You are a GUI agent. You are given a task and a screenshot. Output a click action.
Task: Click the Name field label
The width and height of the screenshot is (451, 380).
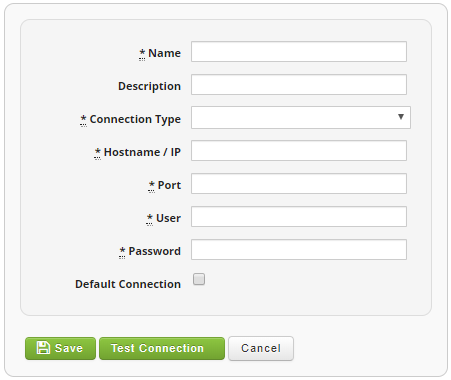tap(164, 53)
